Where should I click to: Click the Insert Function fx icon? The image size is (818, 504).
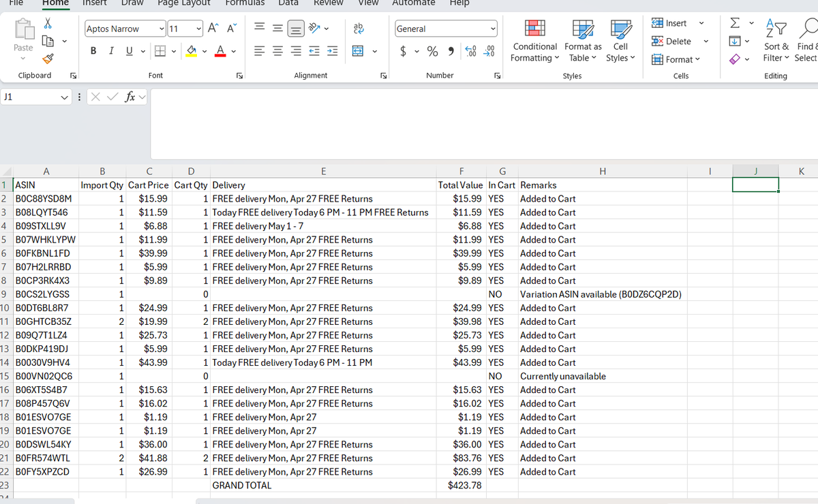pyautogui.click(x=130, y=97)
